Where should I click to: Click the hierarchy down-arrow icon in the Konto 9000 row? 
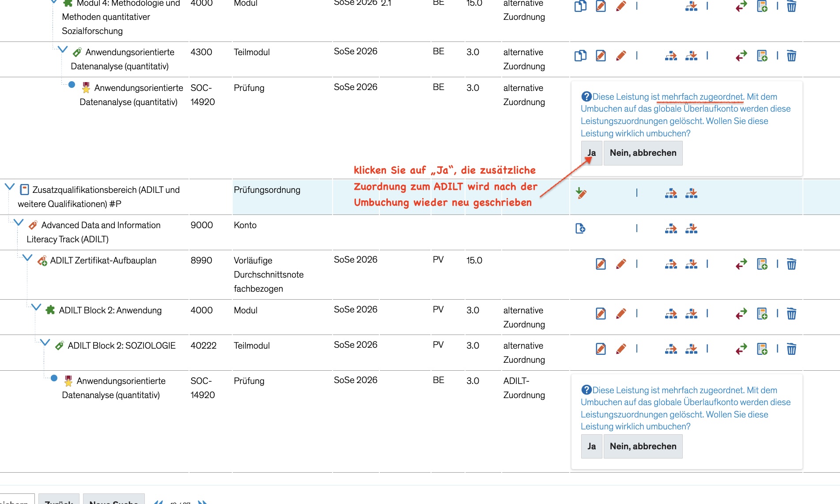tap(691, 229)
